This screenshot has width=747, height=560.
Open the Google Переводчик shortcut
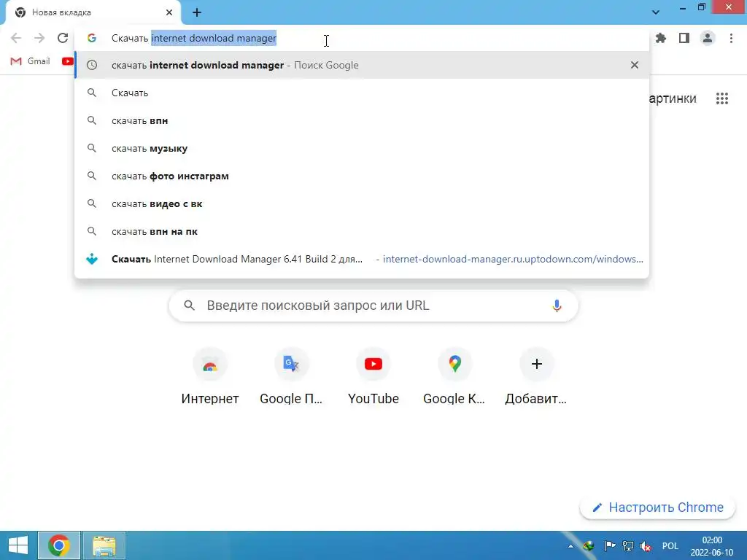291,377
